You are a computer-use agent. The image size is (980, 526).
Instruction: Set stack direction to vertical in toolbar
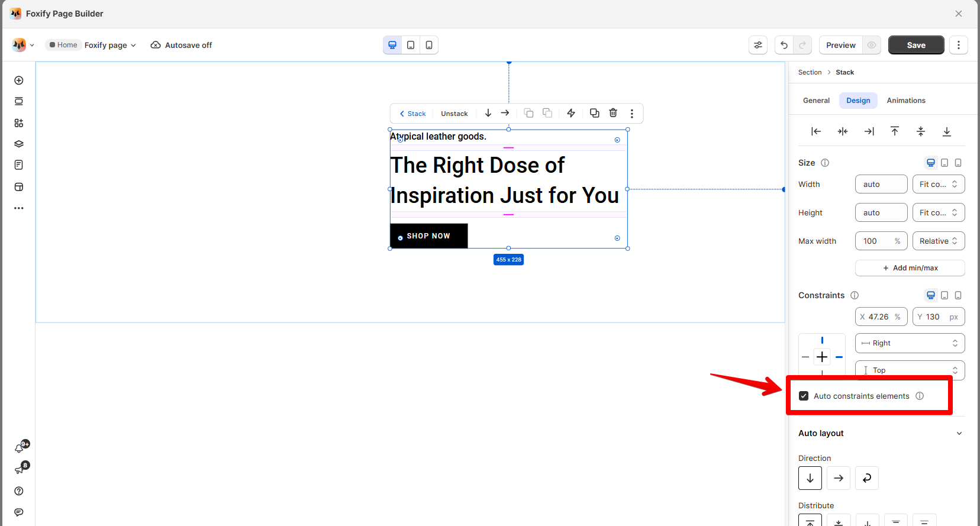[x=488, y=113]
